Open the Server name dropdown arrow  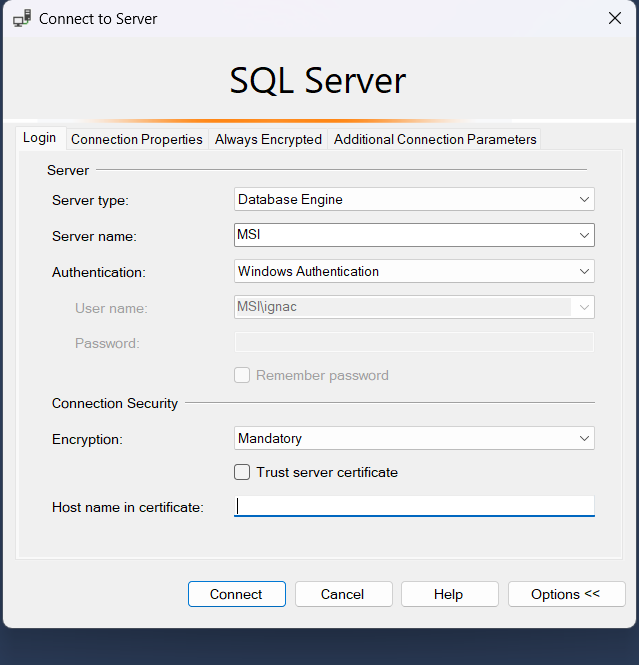pos(584,235)
